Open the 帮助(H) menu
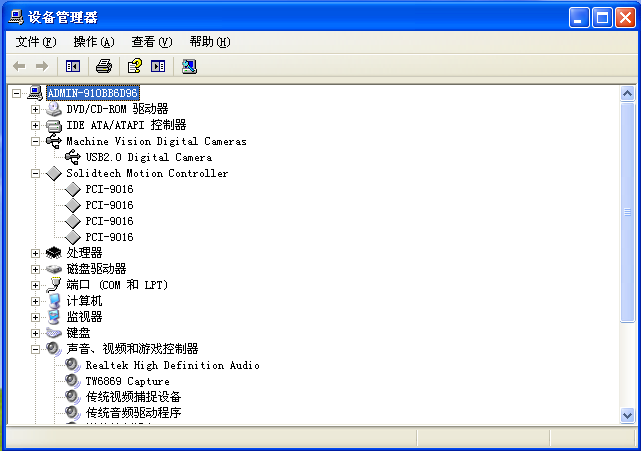The width and height of the screenshot is (641, 451). coord(209,42)
